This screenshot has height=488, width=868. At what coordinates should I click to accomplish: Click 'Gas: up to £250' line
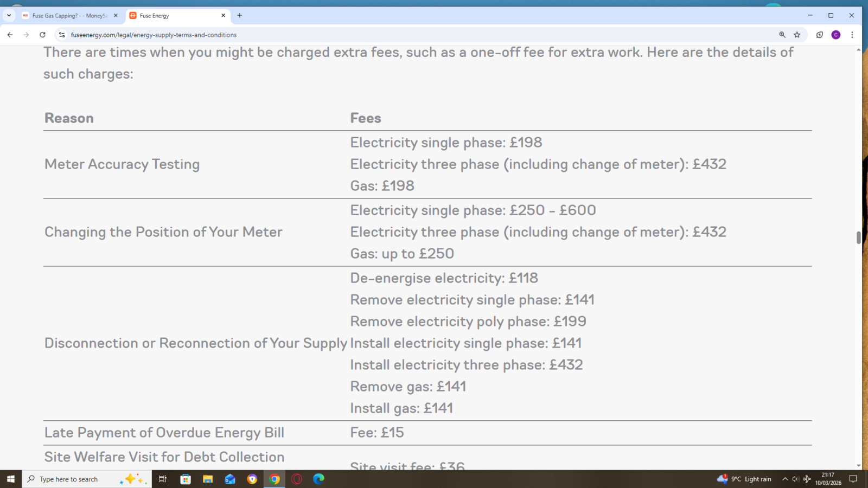coord(402,254)
